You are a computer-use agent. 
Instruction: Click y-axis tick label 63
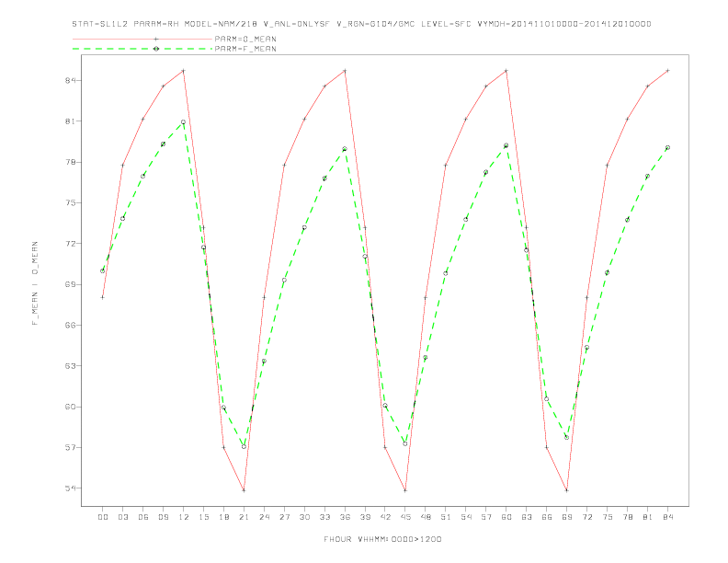71,366
